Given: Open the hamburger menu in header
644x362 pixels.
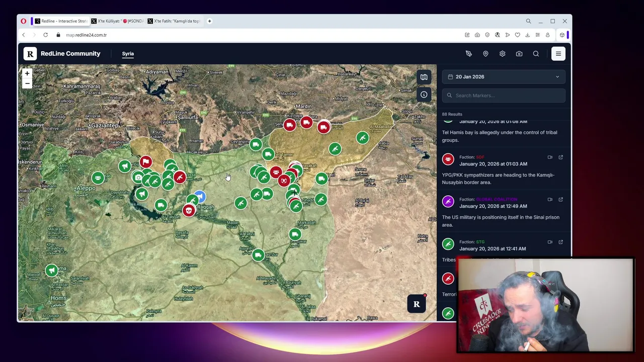Looking at the screenshot, I should pyautogui.click(x=558, y=53).
